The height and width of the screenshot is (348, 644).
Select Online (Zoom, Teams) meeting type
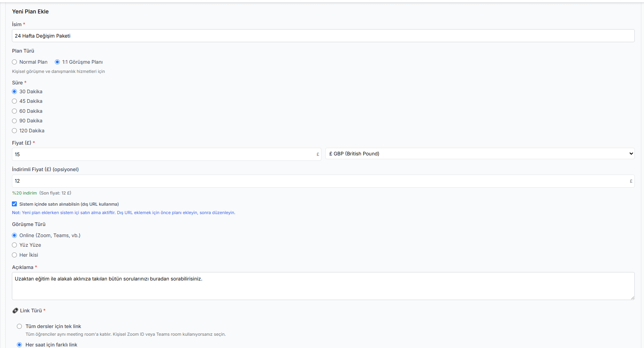(15, 236)
